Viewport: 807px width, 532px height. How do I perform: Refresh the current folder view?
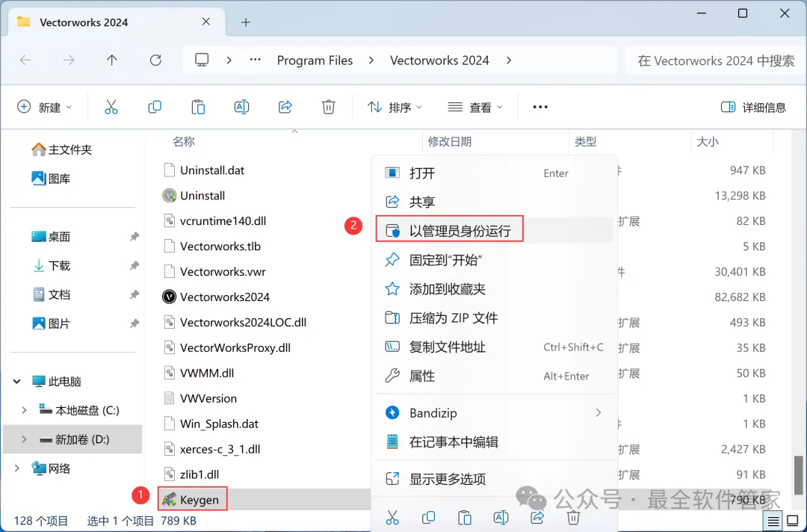(x=155, y=61)
